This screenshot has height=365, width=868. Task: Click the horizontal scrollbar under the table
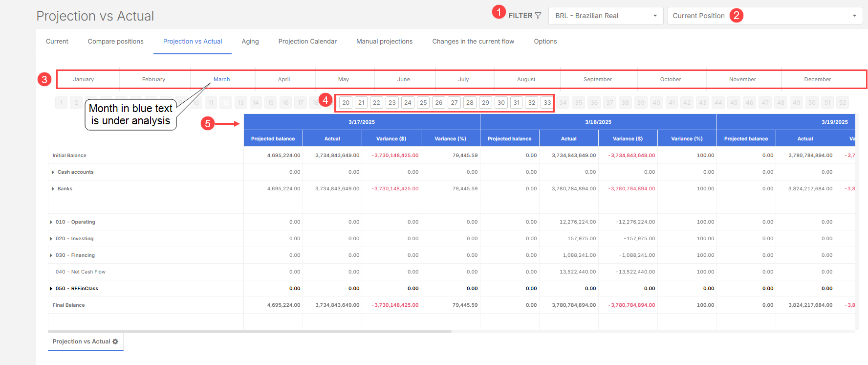[249, 331]
